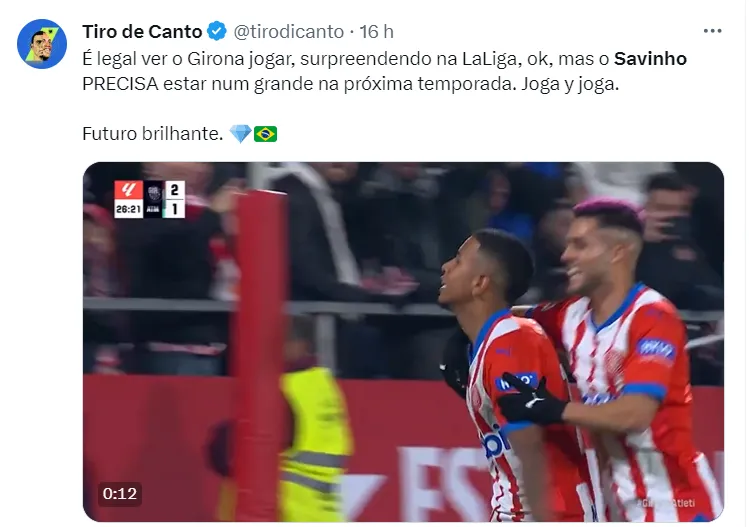Click the "Futuro brilhante." text line

[152, 134]
